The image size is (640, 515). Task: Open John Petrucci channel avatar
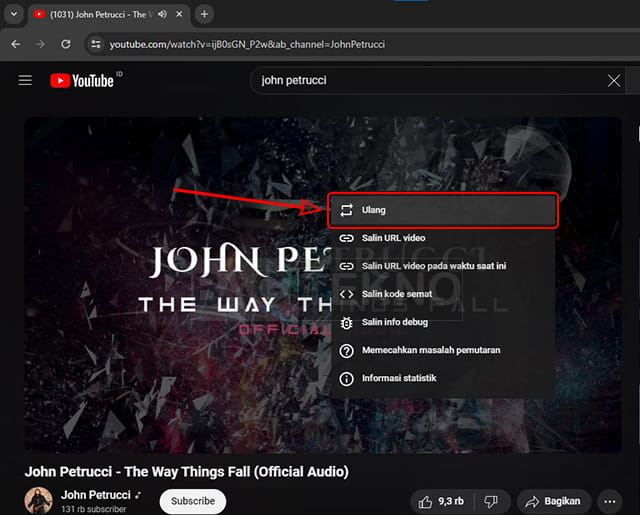(38, 500)
